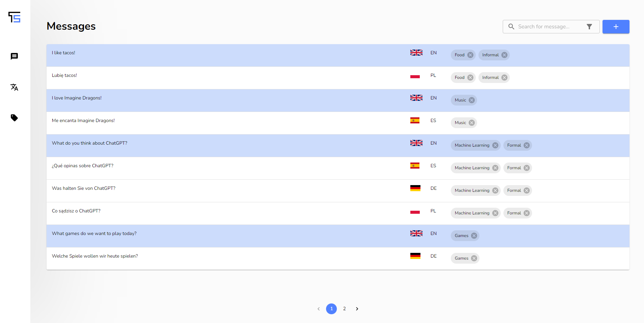The image size is (644, 323).
Task: Click the app logo in sidebar
Action: 14,17
